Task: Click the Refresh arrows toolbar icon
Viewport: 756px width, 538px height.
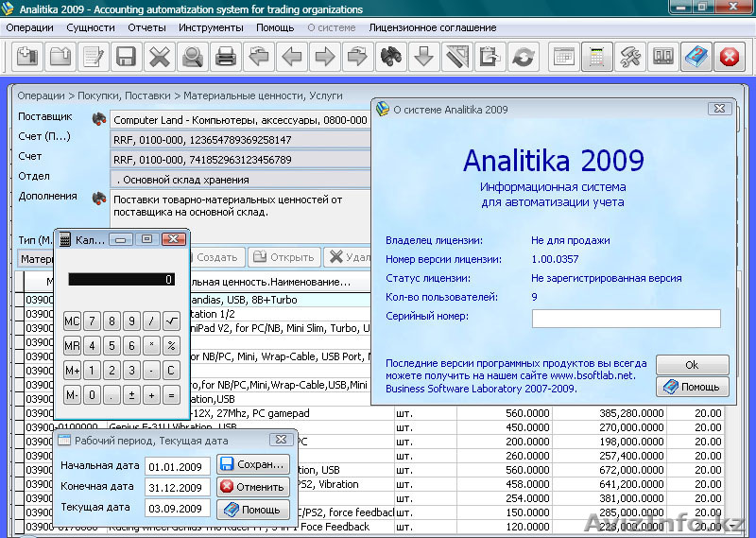Action: (x=523, y=57)
